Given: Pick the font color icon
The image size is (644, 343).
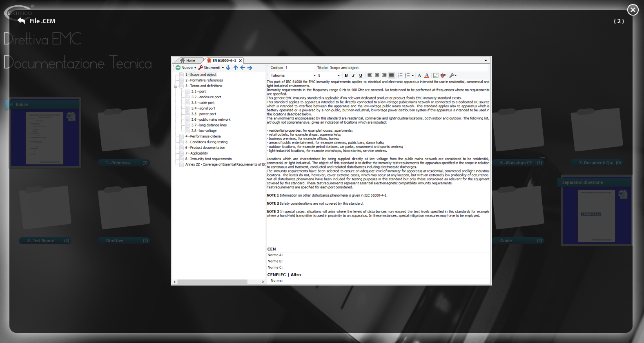Looking at the screenshot, I should click(x=427, y=75).
